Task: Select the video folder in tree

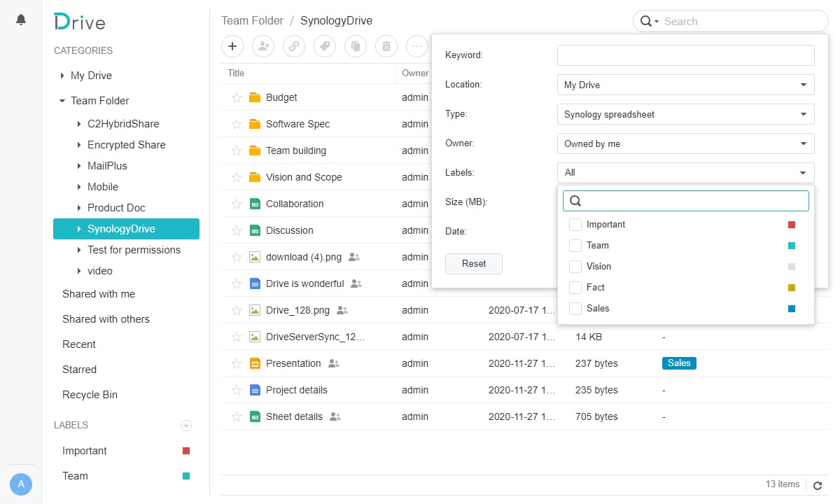Action: [100, 271]
